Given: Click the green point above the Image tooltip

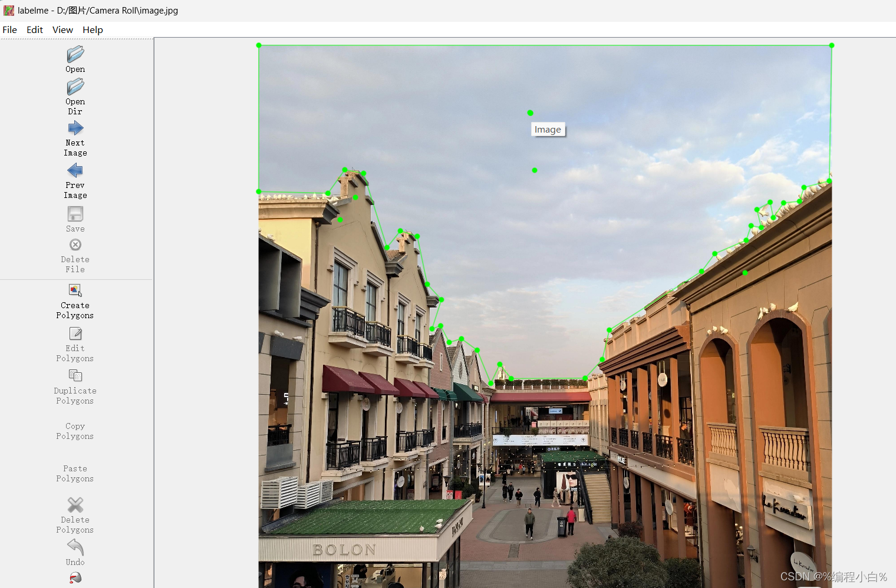Looking at the screenshot, I should tap(530, 113).
